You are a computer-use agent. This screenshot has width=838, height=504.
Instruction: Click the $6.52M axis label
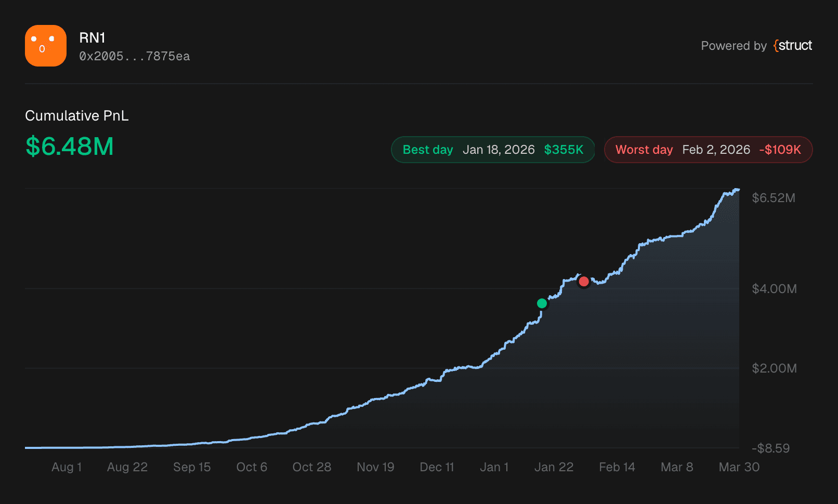[774, 197]
